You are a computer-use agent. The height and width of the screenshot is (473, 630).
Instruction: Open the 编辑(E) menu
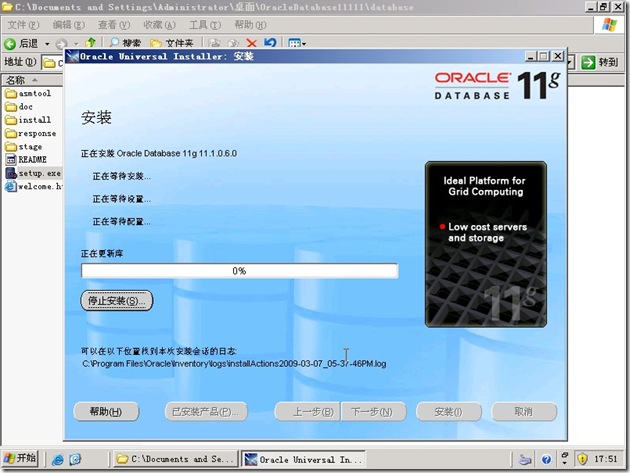pyautogui.click(x=69, y=25)
